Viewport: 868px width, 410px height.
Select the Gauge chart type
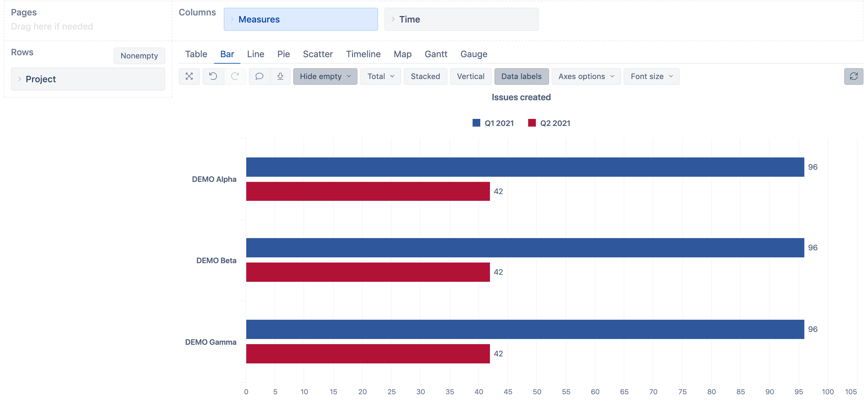pyautogui.click(x=474, y=54)
